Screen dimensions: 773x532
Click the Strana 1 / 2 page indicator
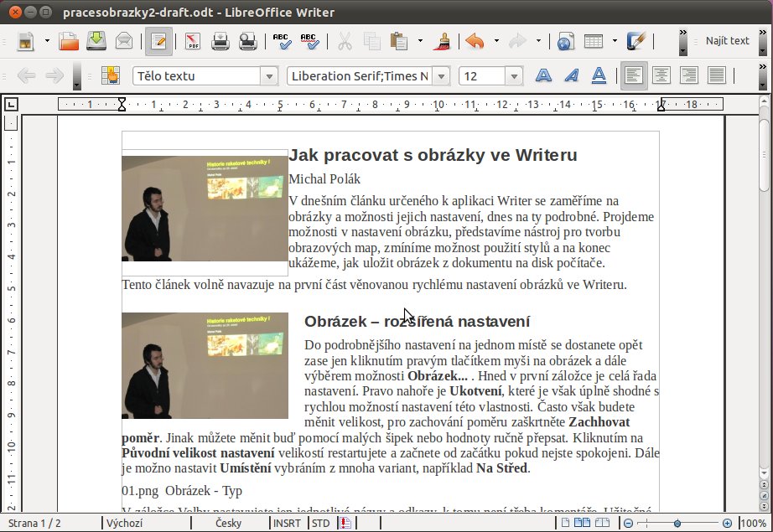click(34, 523)
